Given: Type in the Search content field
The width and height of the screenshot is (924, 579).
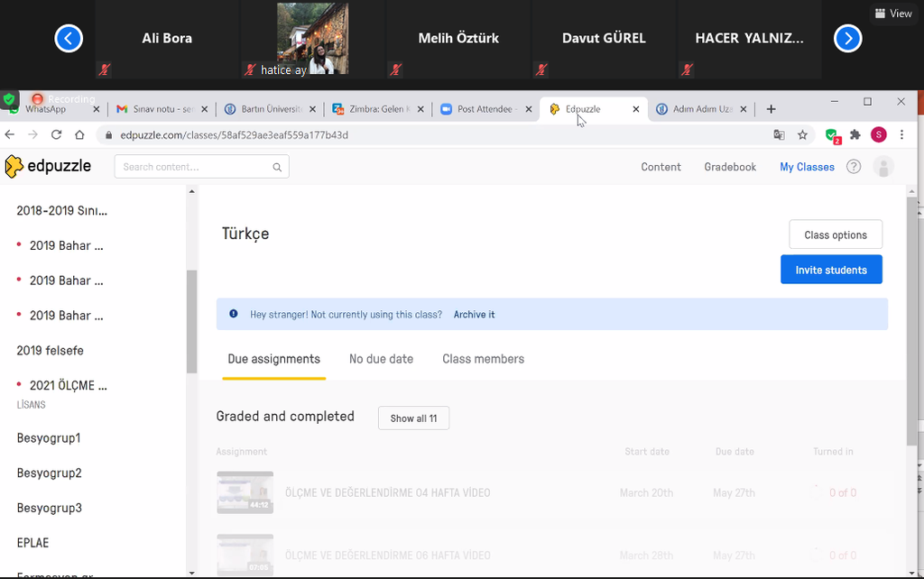Looking at the screenshot, I should click(x=196, y=167).
